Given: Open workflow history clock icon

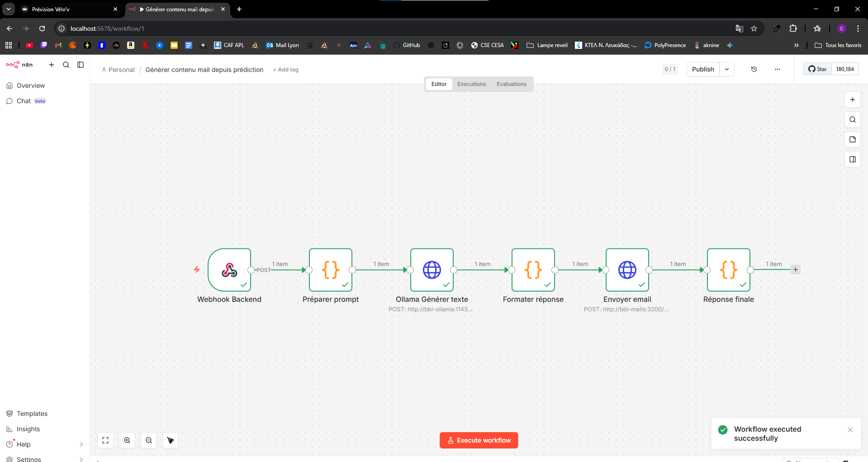Looking at the screenshot, I should point(754,69).
